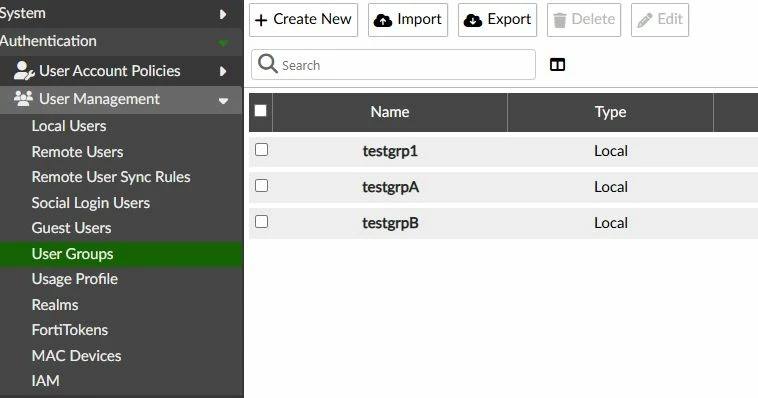Go to Remote User Sync Rules
The width and height of the screenshot is (758, 398).
point(111,177)
